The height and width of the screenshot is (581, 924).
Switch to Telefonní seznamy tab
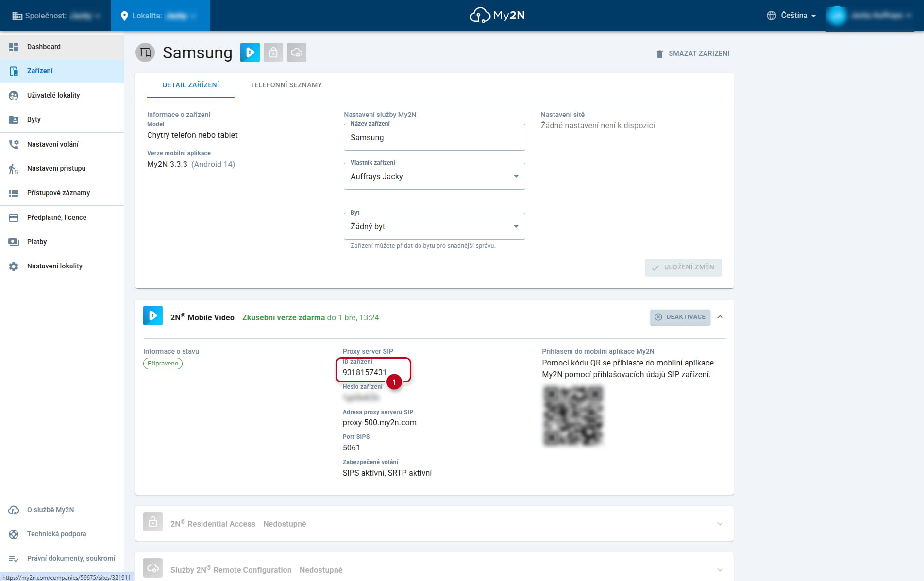[x=286, y=85]
